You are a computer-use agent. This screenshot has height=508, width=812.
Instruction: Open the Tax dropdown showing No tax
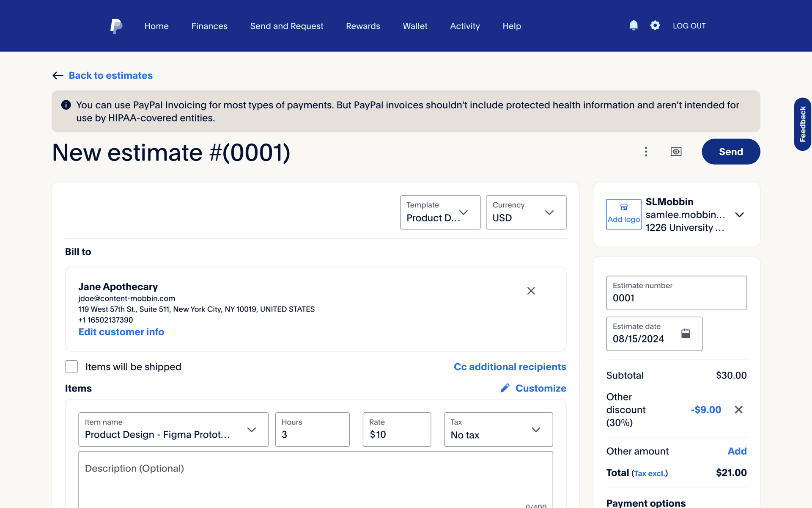pyautogui.click(x=498, y=429)
